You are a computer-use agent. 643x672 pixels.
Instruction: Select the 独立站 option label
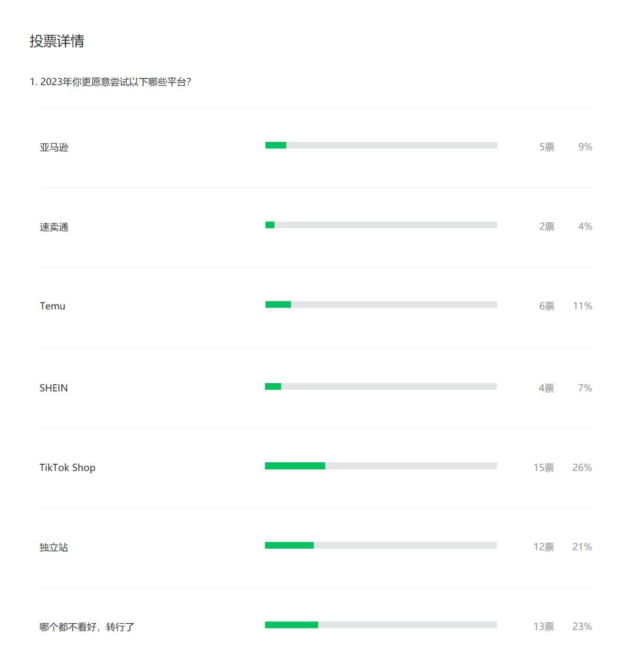point(54,547)
